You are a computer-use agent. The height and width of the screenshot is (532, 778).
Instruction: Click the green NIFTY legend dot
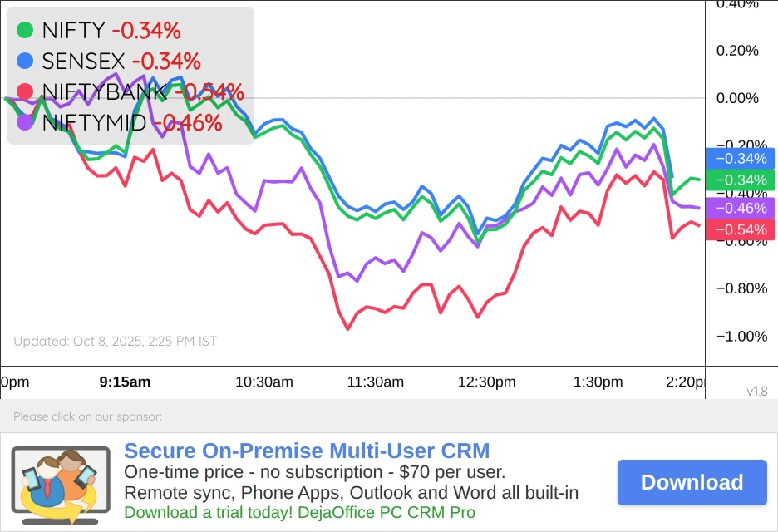click(x=25, y=31)
